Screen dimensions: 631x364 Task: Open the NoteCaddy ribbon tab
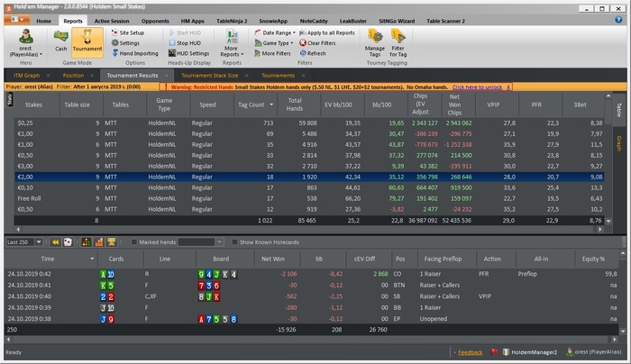click(x=314, y=21)
